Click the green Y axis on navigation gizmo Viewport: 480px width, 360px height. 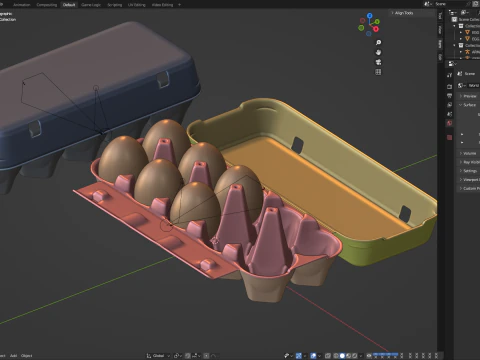[x=377, y=22]
